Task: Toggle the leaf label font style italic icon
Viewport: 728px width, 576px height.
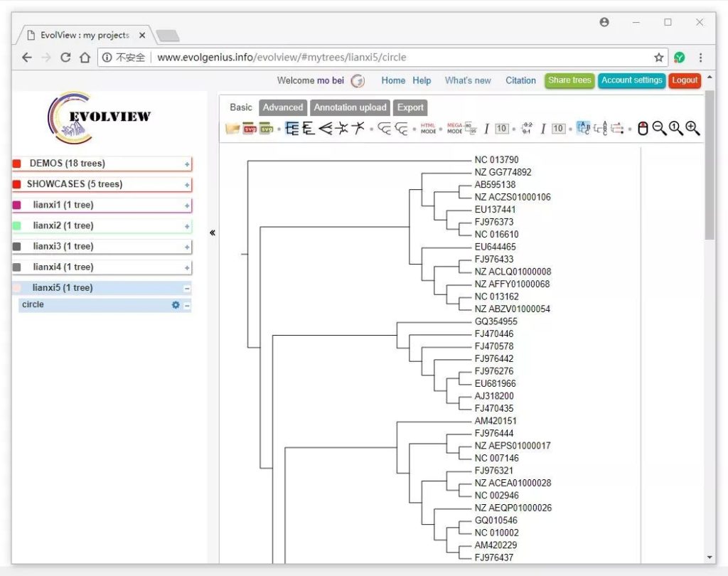Action: pos(543,129)
